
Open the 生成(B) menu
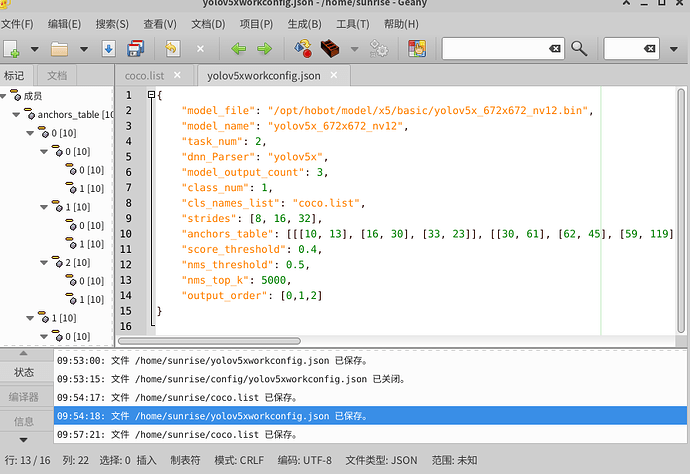[x=305, y=24]
